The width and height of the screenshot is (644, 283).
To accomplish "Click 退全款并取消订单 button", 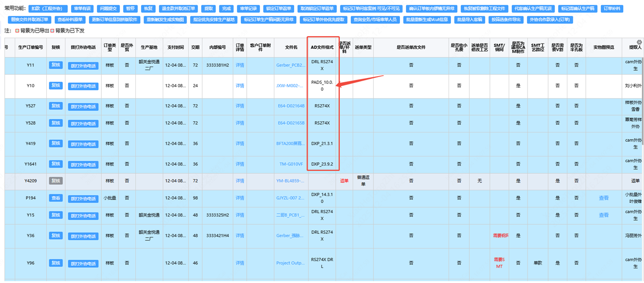I will 179,9.
